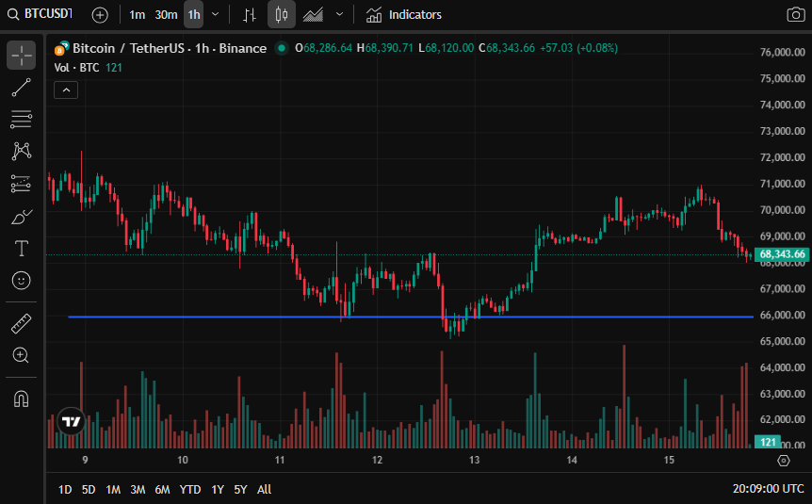Select the patterns drawing tool

tap(22, 152)
